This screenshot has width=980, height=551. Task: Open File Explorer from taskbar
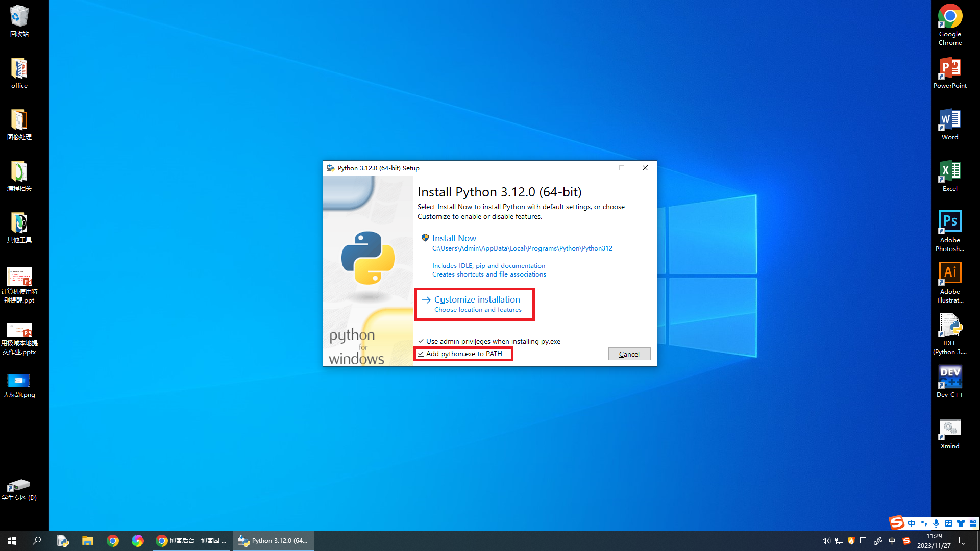tap(88, 541)
